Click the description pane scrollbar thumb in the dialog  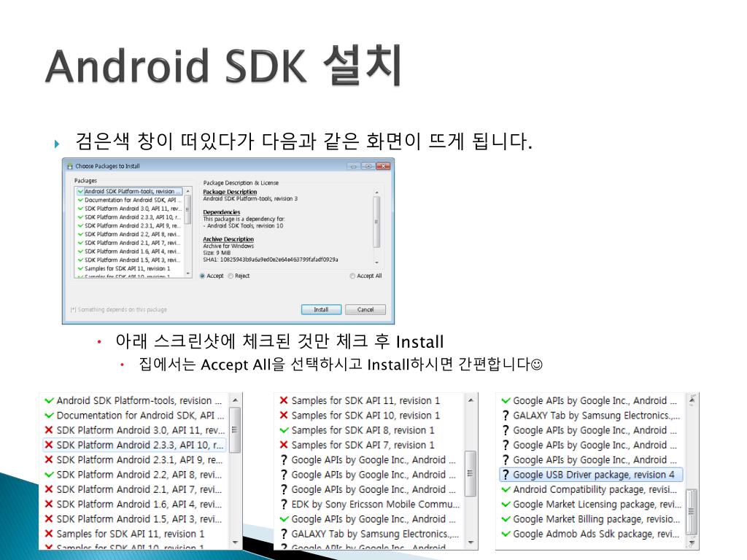377,222
